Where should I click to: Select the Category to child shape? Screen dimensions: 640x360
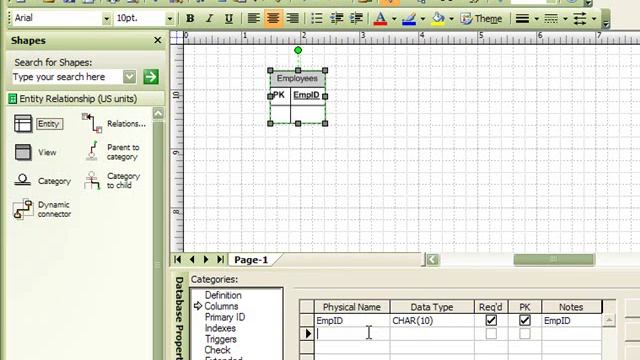click(x=112, y=180)
